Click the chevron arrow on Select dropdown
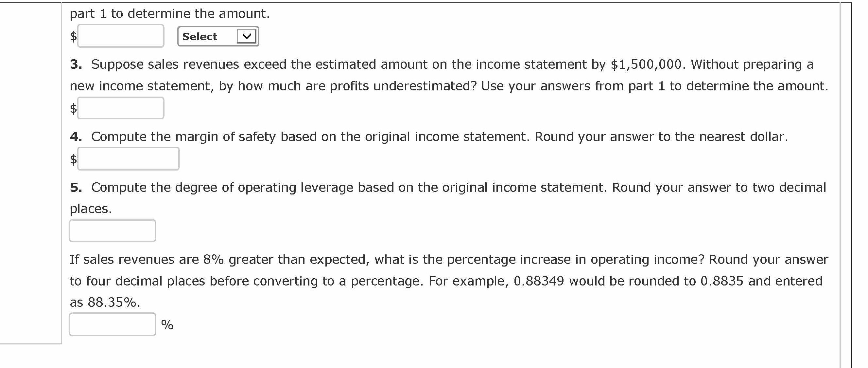Image resolution: width=868 pixels, height=368 pixels. tap(246, 36)
